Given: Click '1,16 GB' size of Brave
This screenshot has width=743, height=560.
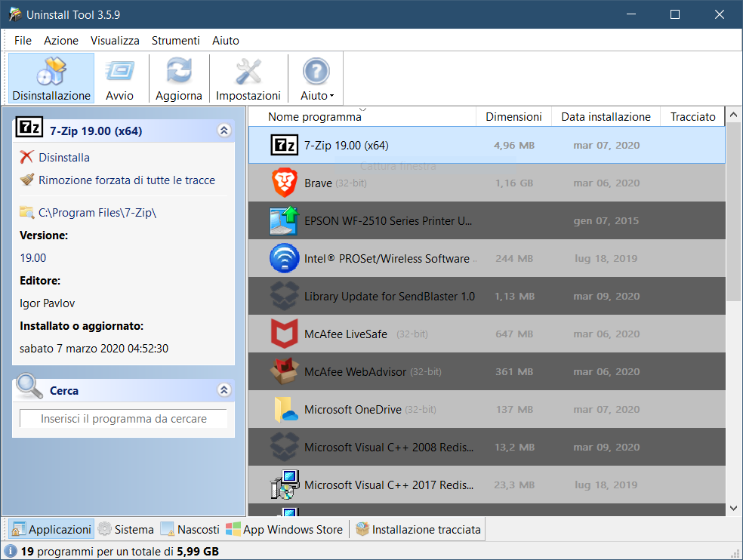Looking at the screenshot, I should coord(514,183).
